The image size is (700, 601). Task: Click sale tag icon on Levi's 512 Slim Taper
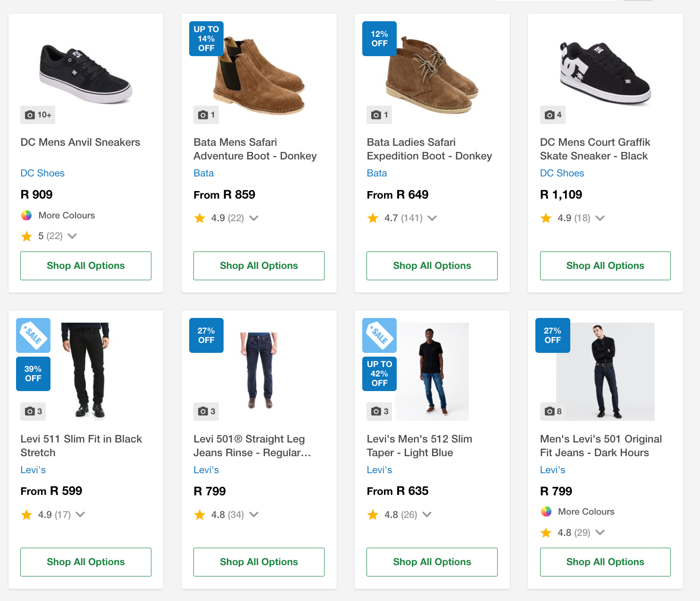click(379, 335)
